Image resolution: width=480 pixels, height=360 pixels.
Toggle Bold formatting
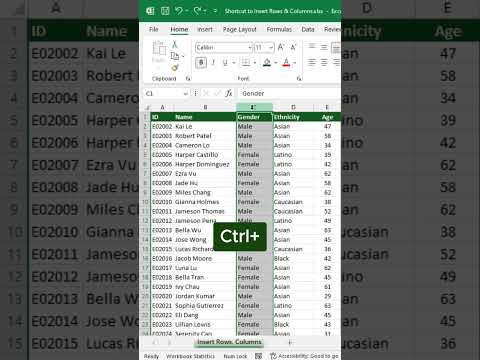201,62
